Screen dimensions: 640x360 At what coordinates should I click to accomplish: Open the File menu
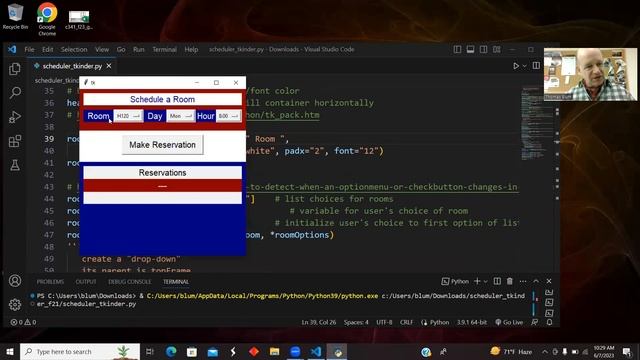[x=29, y=49]
